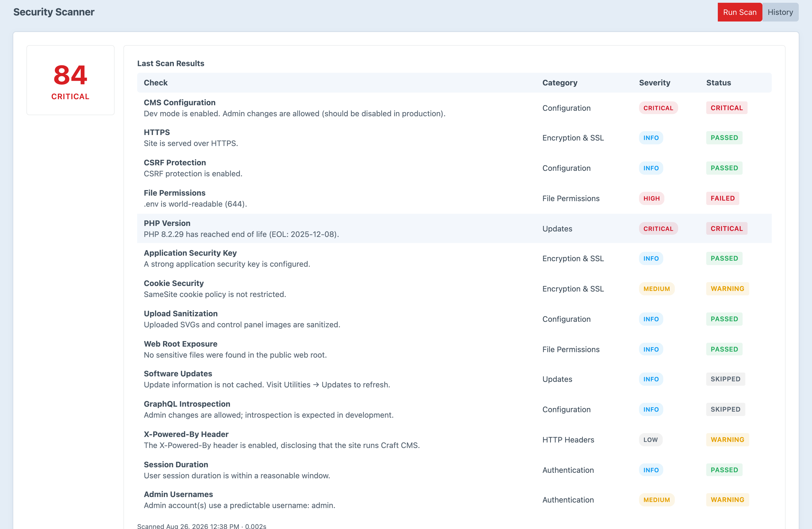This screenshot has height=529, width=812.
Task: Select the Cookie Security check name
Action: 174,283
